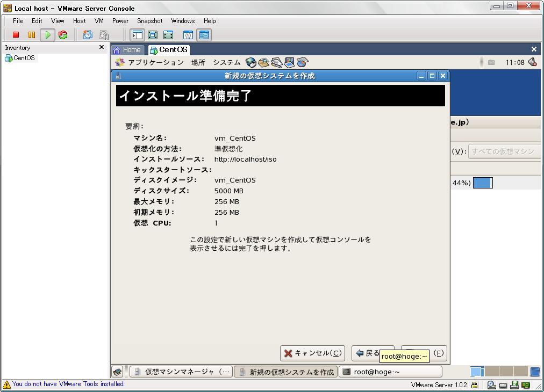
Task: Open the Edit menu
Action: pos(37,21)
